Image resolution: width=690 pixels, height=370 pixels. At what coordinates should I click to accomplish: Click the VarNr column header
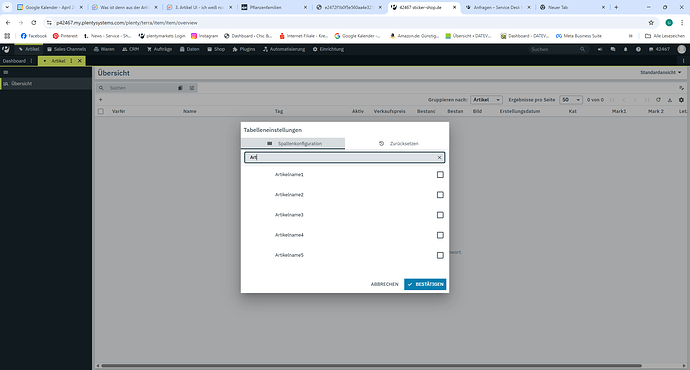click(118, 111)
